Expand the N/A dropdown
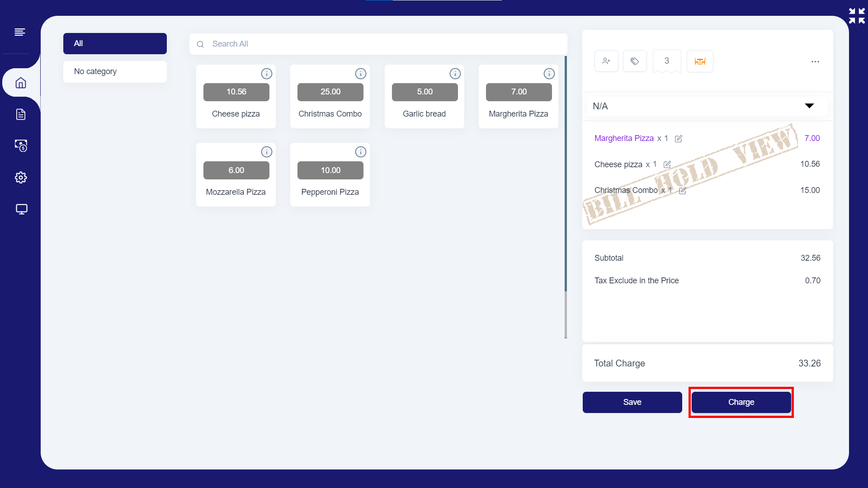This screenshot has width=868, height=488. [x=809, y=106]
